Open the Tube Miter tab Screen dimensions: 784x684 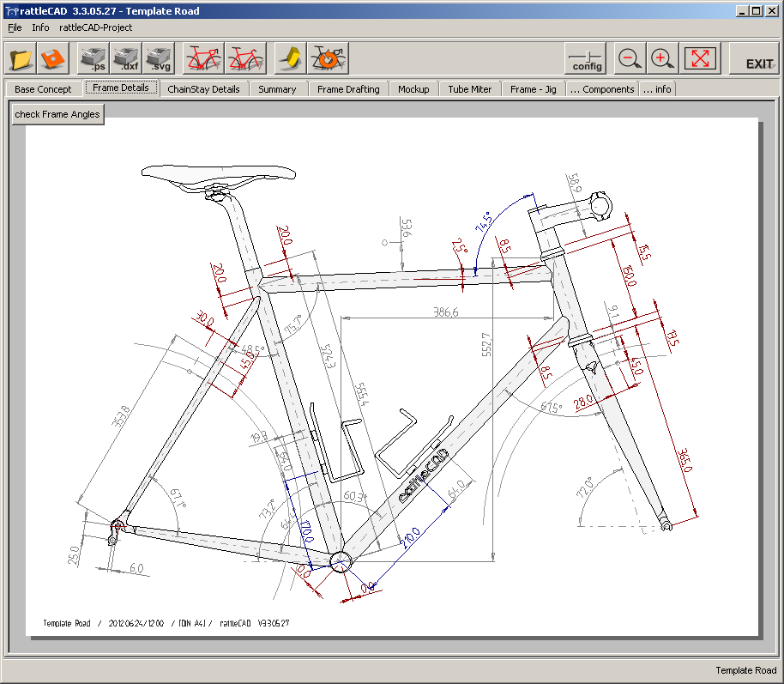pos(470,89)
